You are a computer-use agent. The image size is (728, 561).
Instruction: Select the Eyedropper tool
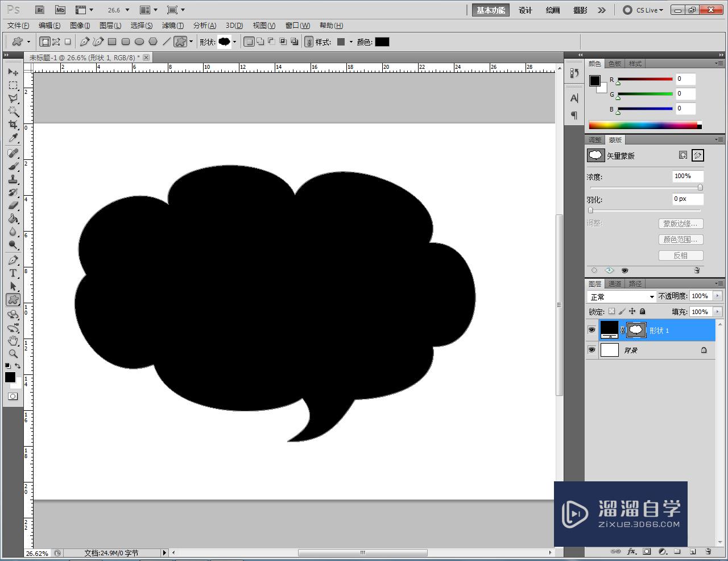(13, 138)
